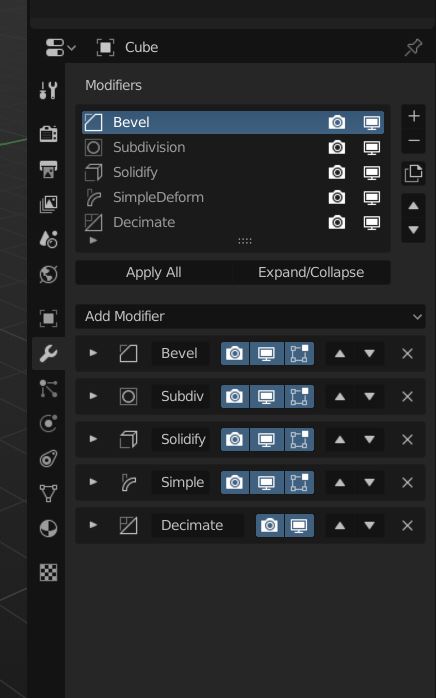Move Simple modifier up in stack
Viewport: 436px width, 698px height.
[340, 482]
